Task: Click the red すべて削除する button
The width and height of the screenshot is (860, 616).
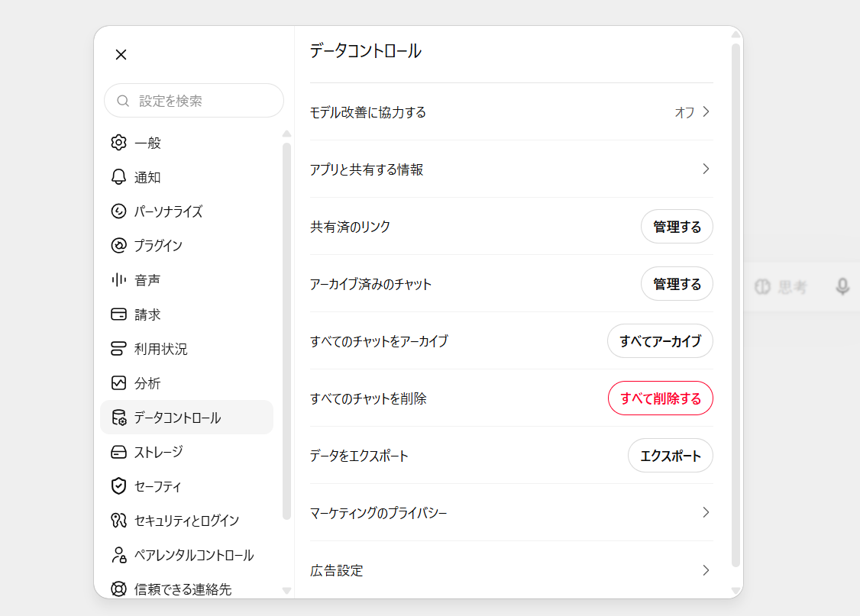Action: [661, 398]
